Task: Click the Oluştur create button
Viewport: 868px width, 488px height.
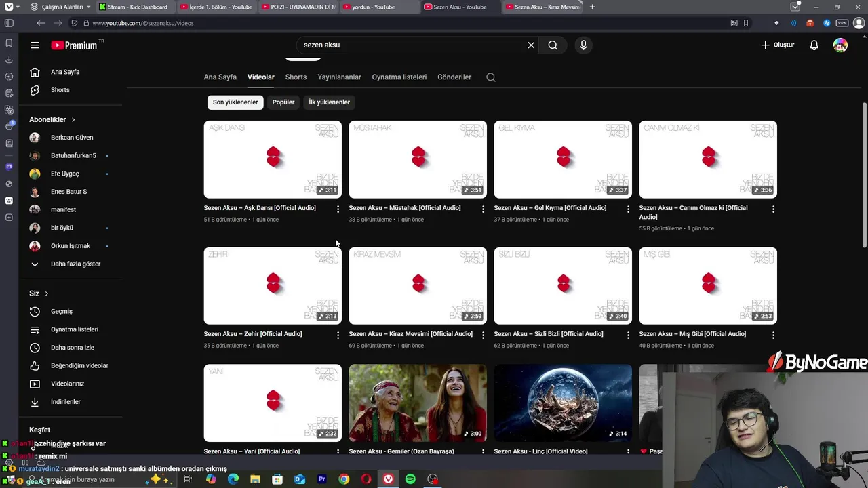Action: pyautogui.click(x=777, y=45)
